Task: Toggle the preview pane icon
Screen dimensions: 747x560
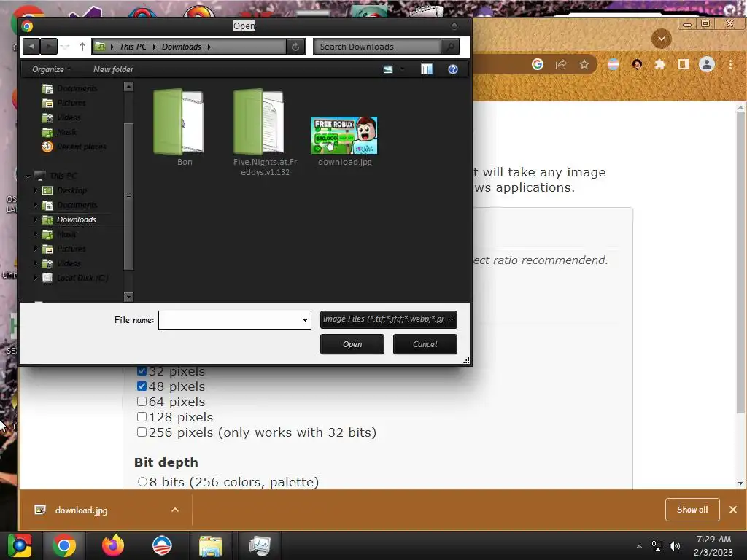Action: click(426, 69)
